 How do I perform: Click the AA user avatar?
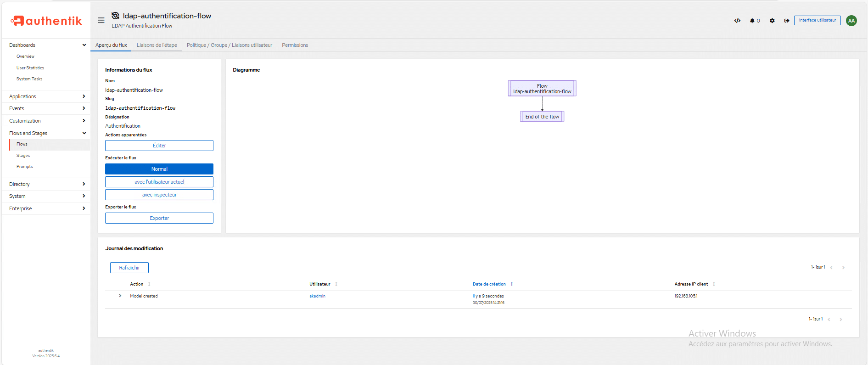point(851,21)
